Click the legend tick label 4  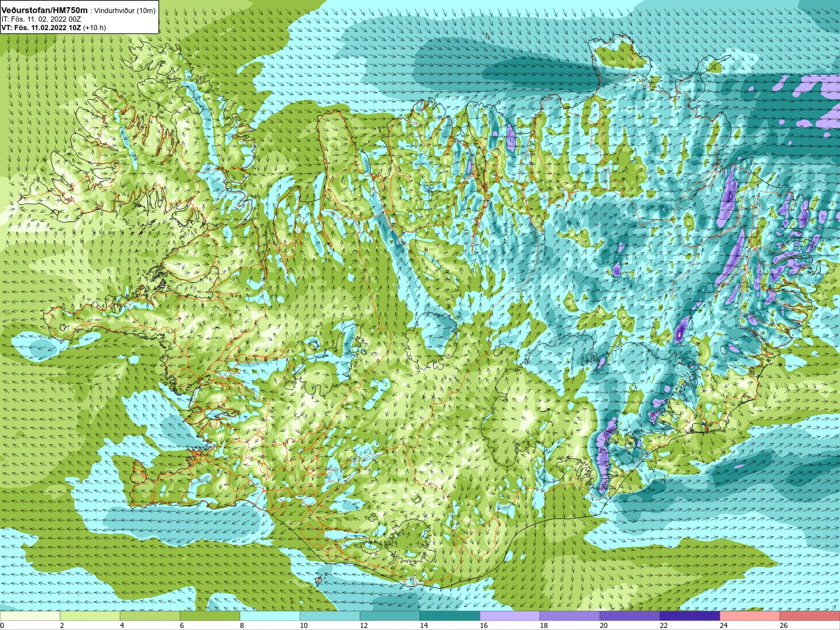click(x=122, y=625)
